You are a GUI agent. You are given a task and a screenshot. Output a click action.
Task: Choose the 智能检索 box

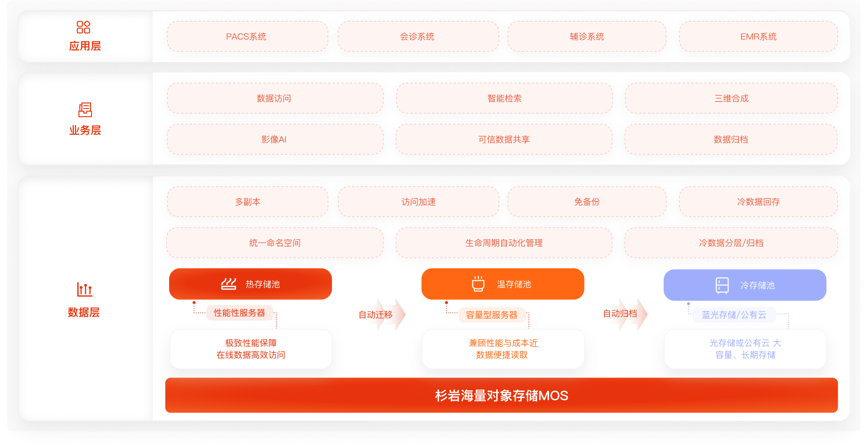tap(504, 98)
